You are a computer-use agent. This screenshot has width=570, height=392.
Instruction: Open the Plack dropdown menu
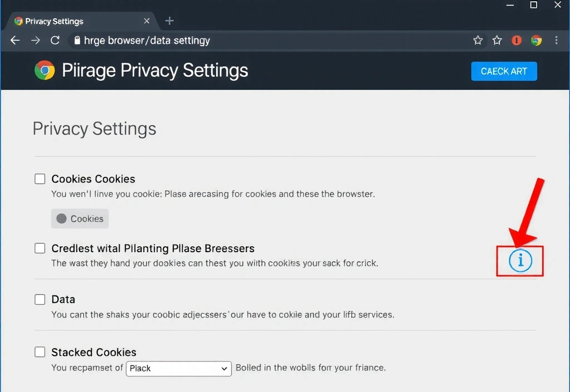(x=178, y=369)
